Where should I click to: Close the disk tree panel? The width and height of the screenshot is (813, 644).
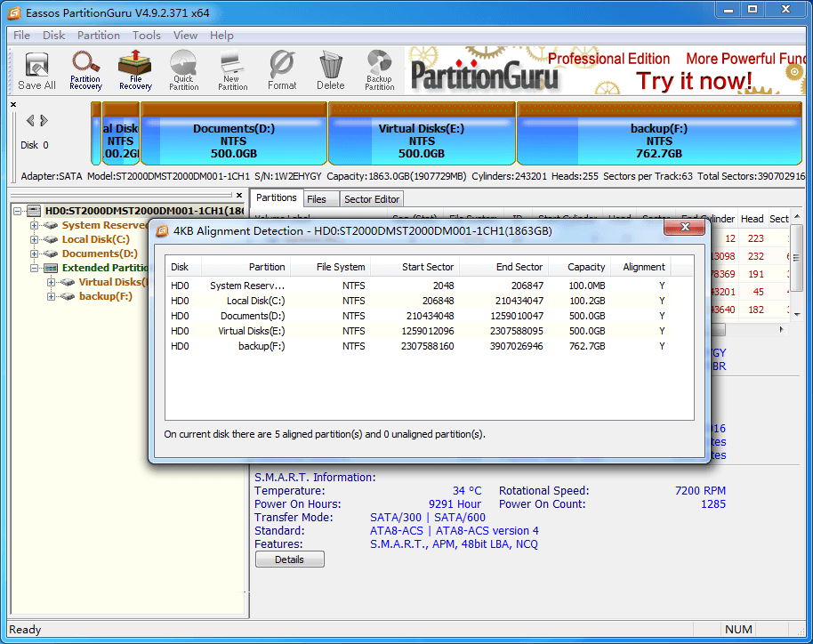(239, 196)
